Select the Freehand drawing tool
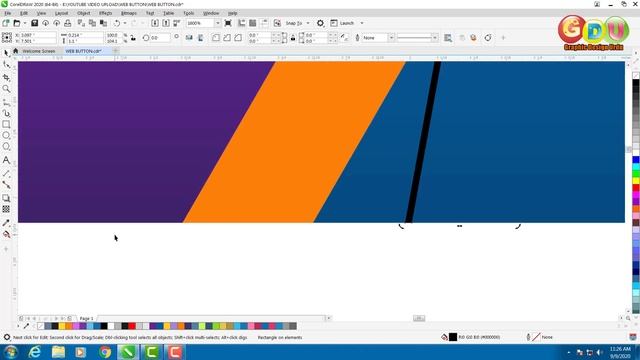The image size is (640, 360). tap(6, 102)
